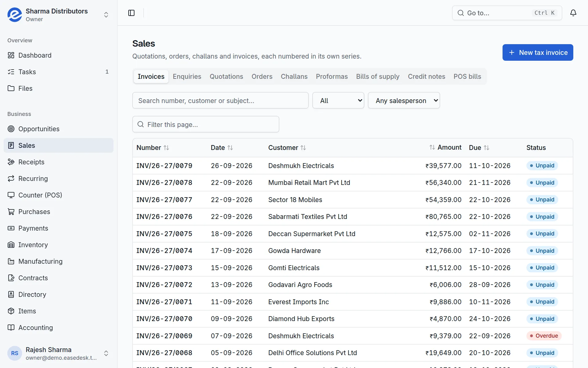
Task: Sort the table by Amount column
Action: tap(445, 148)
